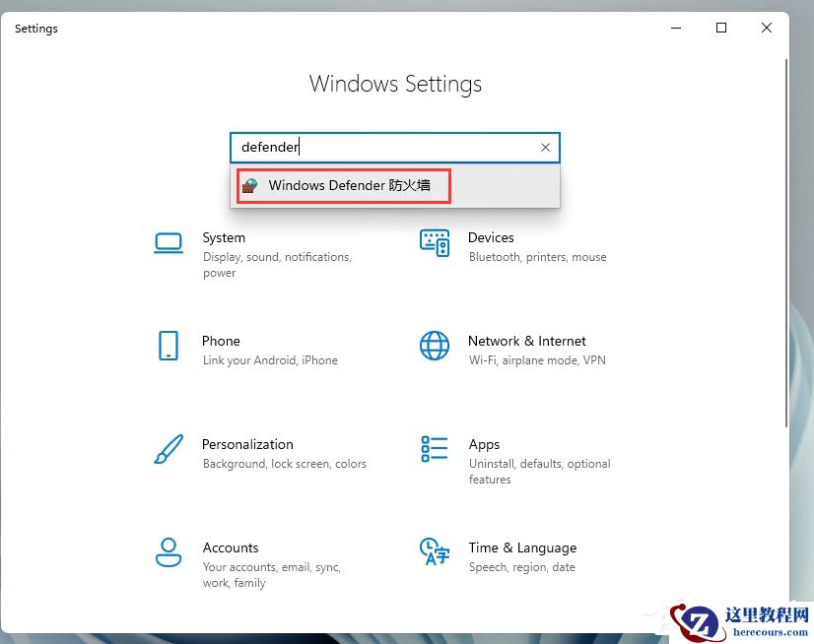This screenshot has width=814, height=644.
Task: Clear the search box with the X button
Action: pos(545,148)
